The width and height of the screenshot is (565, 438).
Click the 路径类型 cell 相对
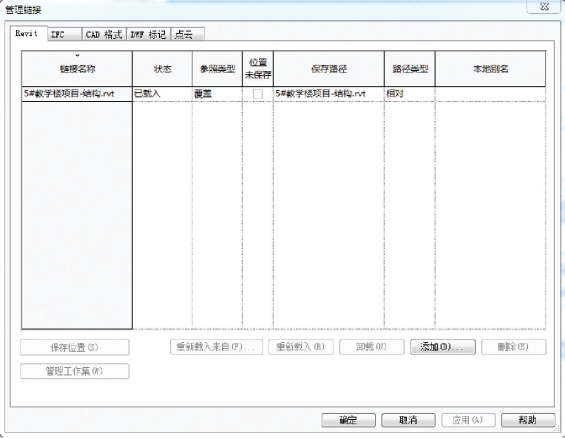(x=410, y=94)
